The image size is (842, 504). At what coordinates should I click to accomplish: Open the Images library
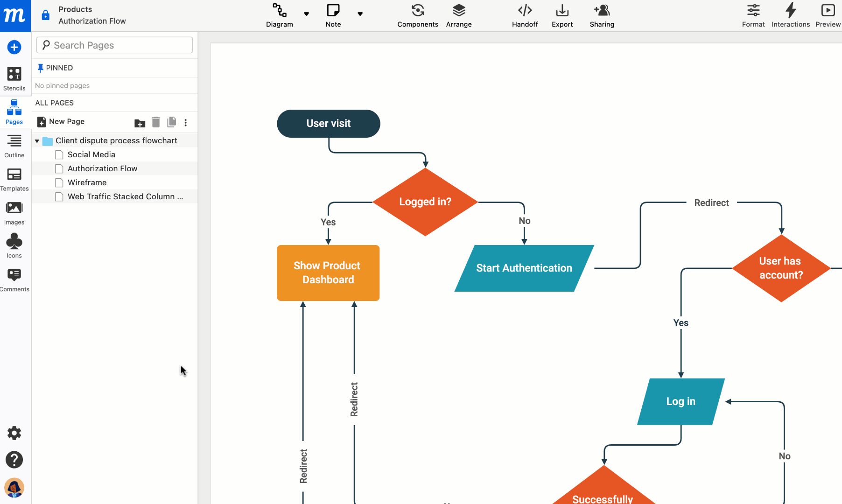(x=14, y=213)
